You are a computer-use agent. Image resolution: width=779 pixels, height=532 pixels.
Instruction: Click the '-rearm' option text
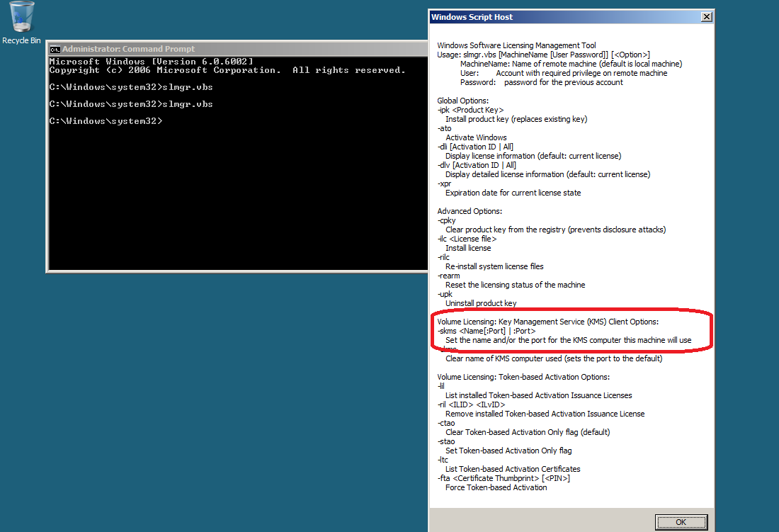click(x=448, y=276)
